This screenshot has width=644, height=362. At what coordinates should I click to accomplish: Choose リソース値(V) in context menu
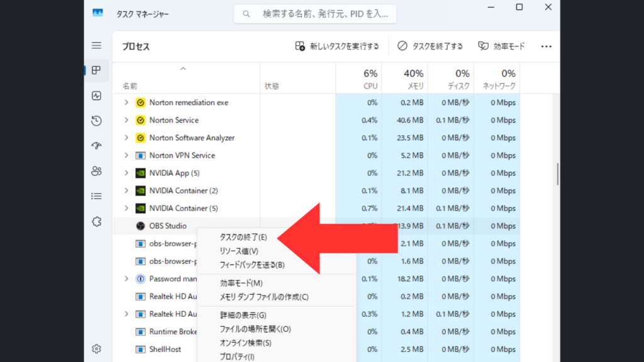pyautogui.click(x=238, y=251)
